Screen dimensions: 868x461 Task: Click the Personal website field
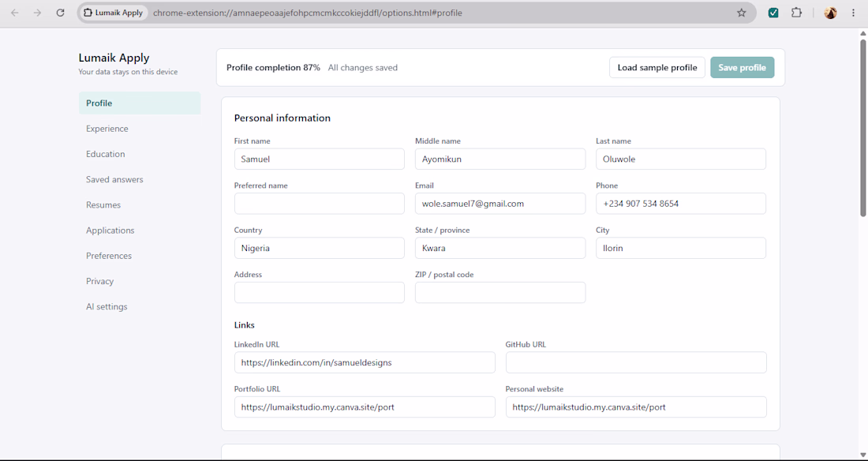[x=636, y=407]
